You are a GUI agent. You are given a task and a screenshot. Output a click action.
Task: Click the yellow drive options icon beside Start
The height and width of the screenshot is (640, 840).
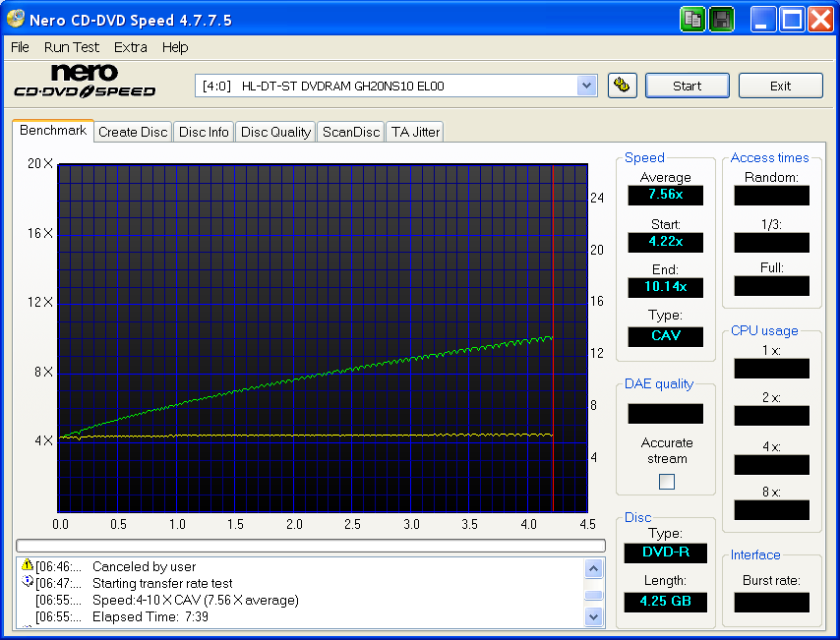(x=623, y=86)
